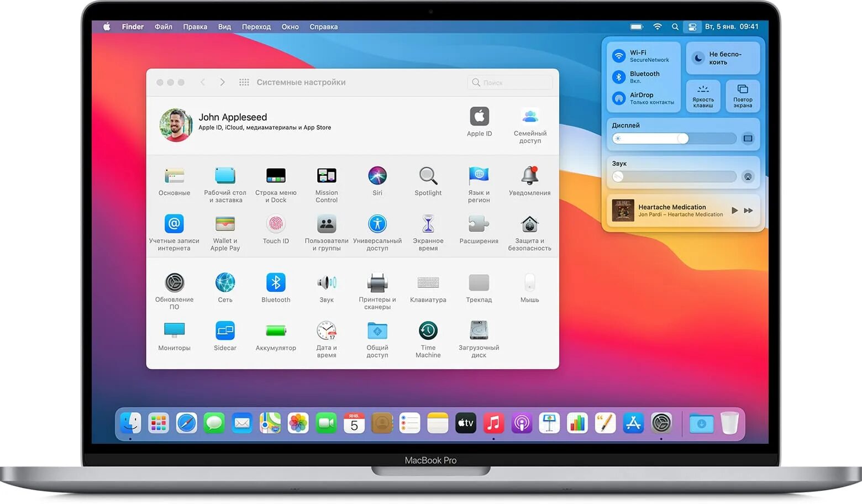This screenshot has width=862, height=504.
Task: Adjust the Дисплей brightness slider
Action: (x=674, y=138)
